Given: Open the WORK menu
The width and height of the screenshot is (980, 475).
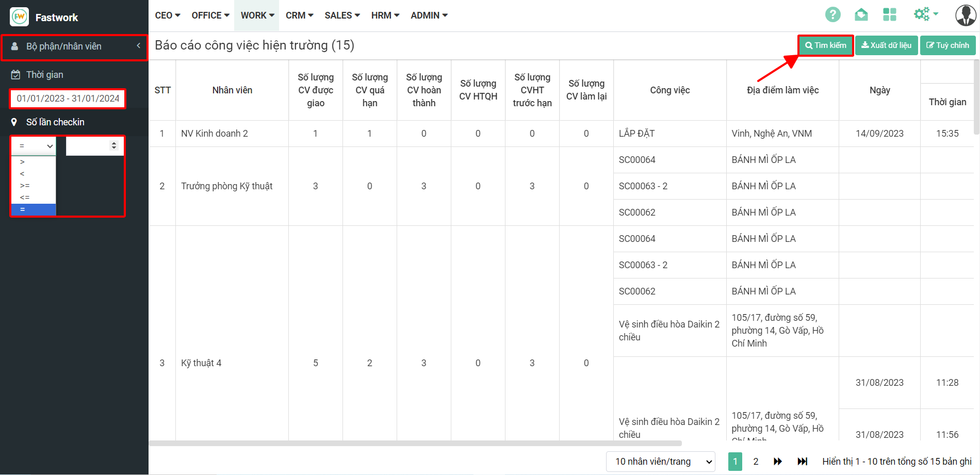Looking at the screenshot, I should pyautogui.click(x=257, y=15).
